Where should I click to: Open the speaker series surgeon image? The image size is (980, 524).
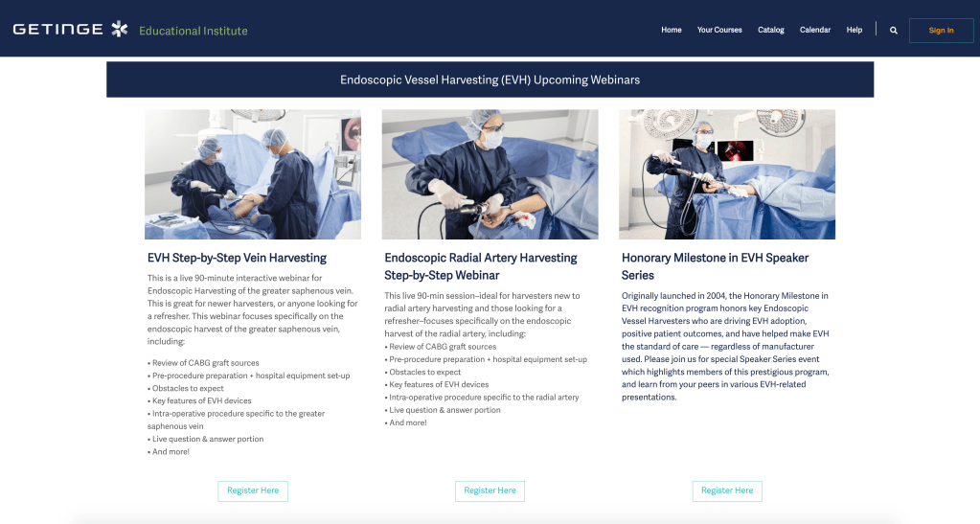point(727,174)
